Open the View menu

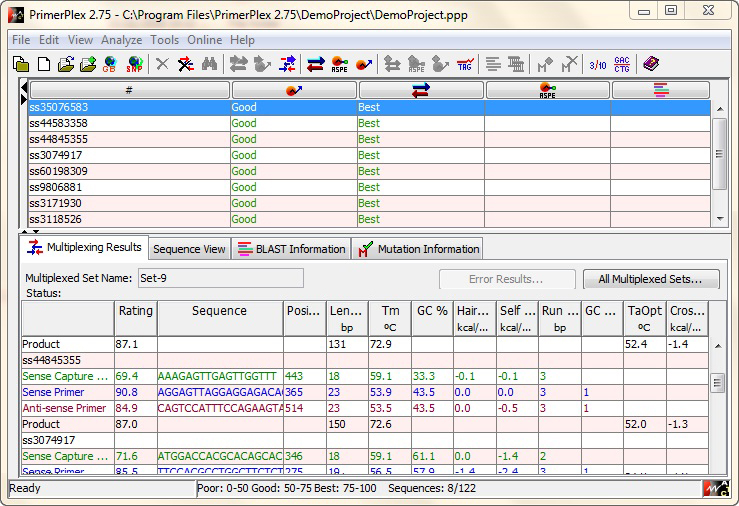pyautogui.click(x=80, y=40)
